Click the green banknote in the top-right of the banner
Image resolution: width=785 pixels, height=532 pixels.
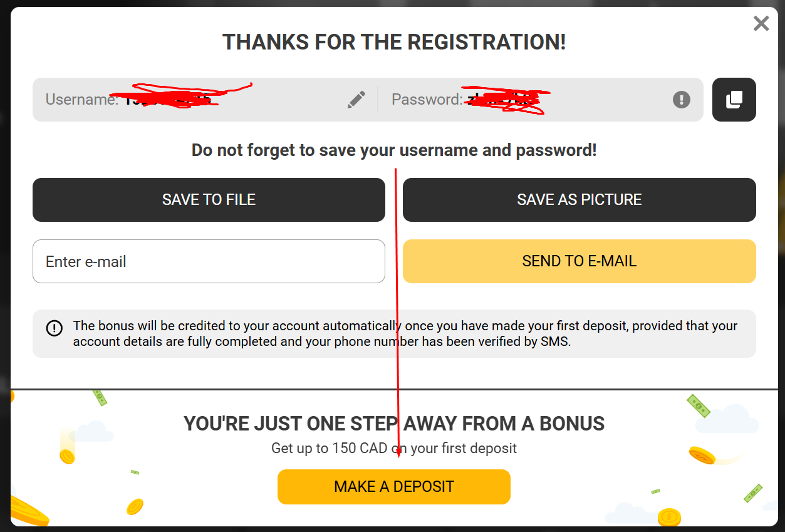click(x=698, y=406)
